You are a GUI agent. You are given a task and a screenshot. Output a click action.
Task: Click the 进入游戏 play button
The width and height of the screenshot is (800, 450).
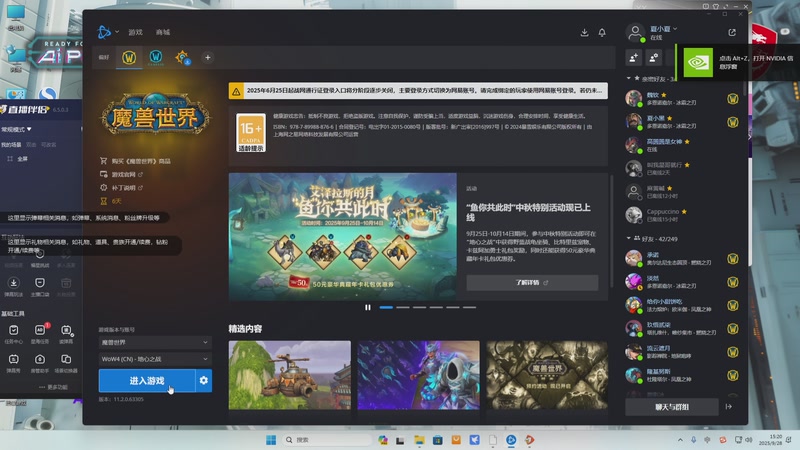coord(147,381)
